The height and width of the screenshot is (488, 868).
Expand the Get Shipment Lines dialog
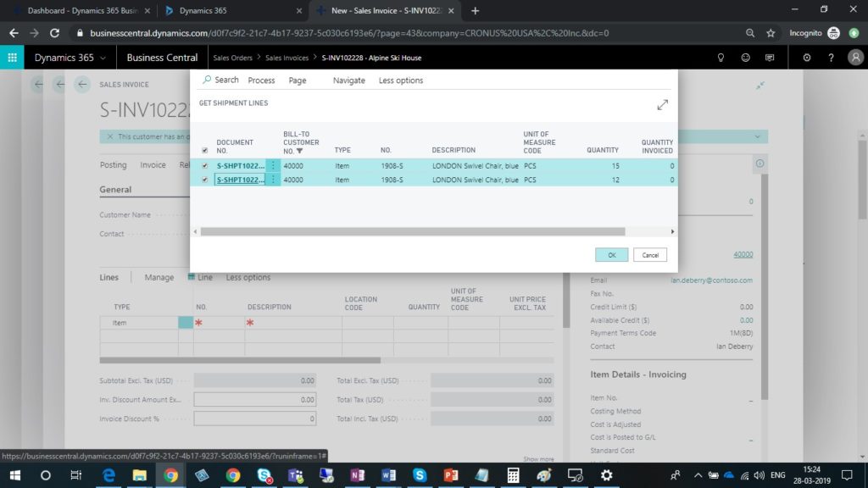point(662,104)
